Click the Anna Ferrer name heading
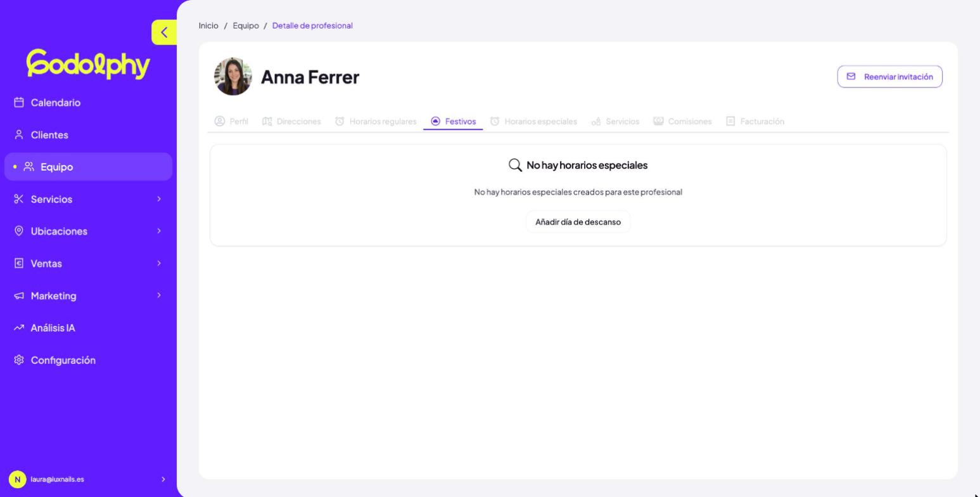The height and width of the screenshot is (497, 980). pos(310,77)
